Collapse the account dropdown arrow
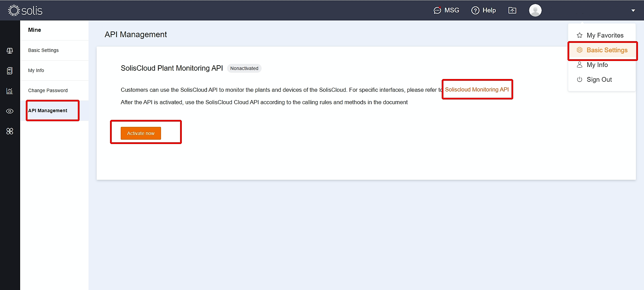The height and width of the screenshot is (290, 644). [633, 10]
